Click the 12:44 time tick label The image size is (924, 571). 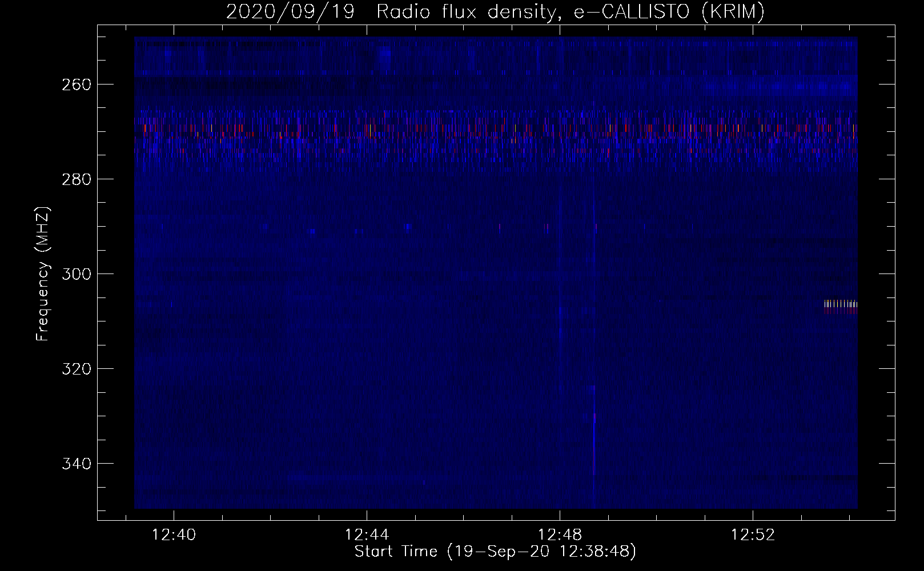367,534
